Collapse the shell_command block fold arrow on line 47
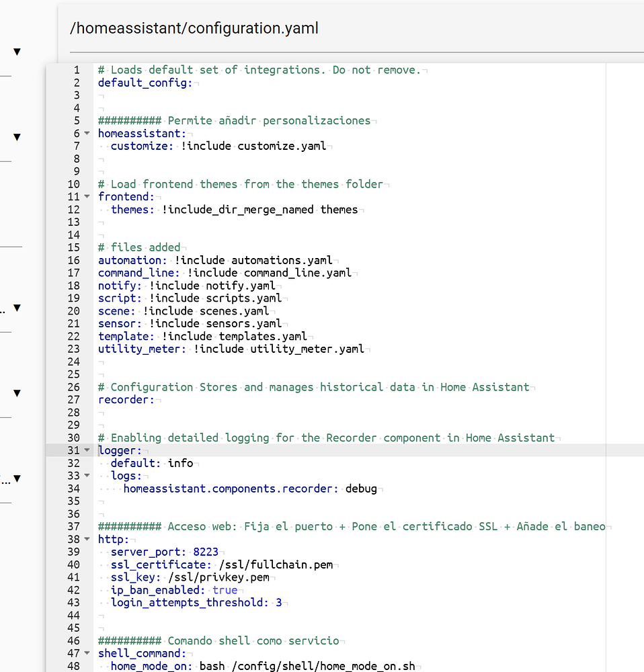644x672 pixels. tap(87, 653)
